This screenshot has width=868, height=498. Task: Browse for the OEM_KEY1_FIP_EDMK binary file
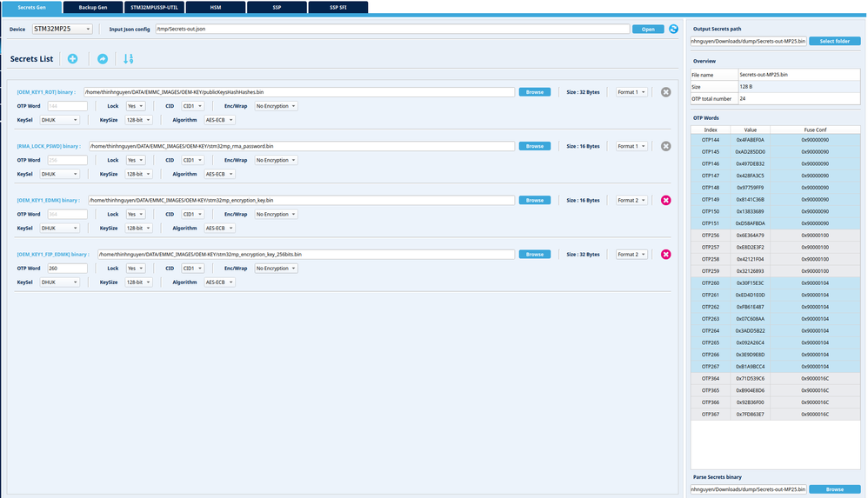click(534, 255)
